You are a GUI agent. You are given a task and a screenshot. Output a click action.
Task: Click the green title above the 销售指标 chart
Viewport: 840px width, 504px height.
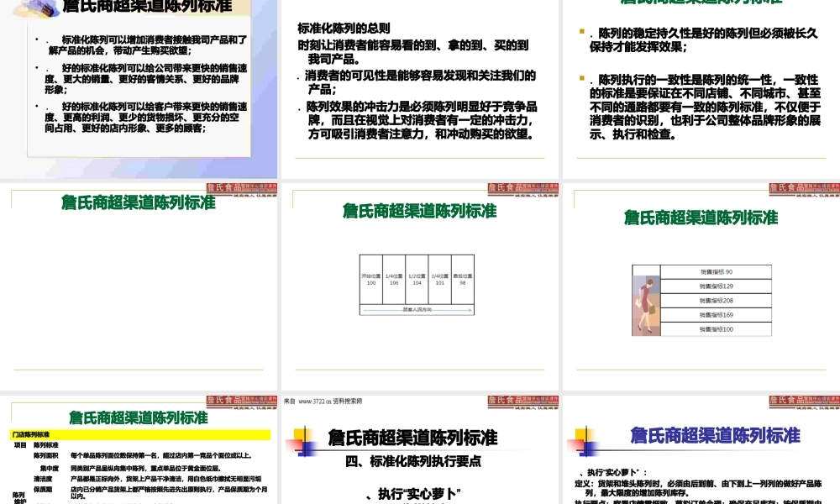coord(701,218)
